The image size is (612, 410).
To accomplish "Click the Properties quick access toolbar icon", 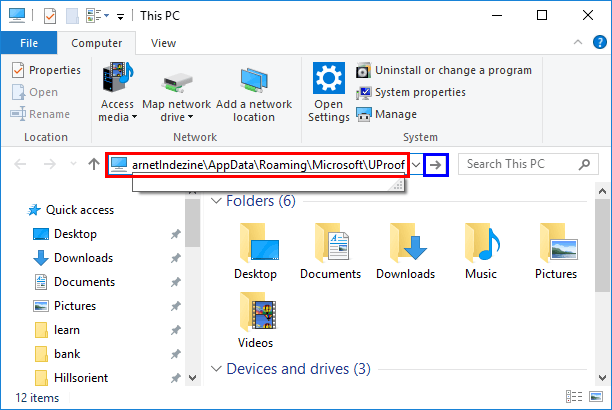I will pos(50,16).
